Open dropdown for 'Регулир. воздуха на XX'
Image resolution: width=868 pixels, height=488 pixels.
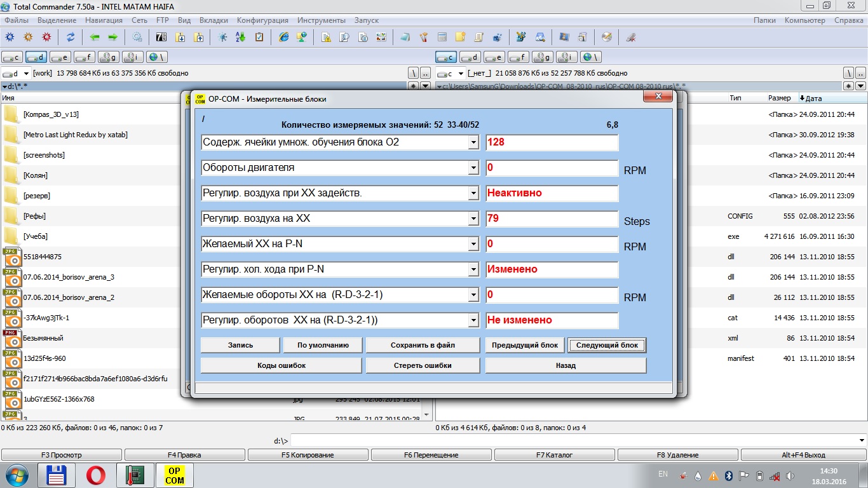pyautogui.click(x=473, y=219)
